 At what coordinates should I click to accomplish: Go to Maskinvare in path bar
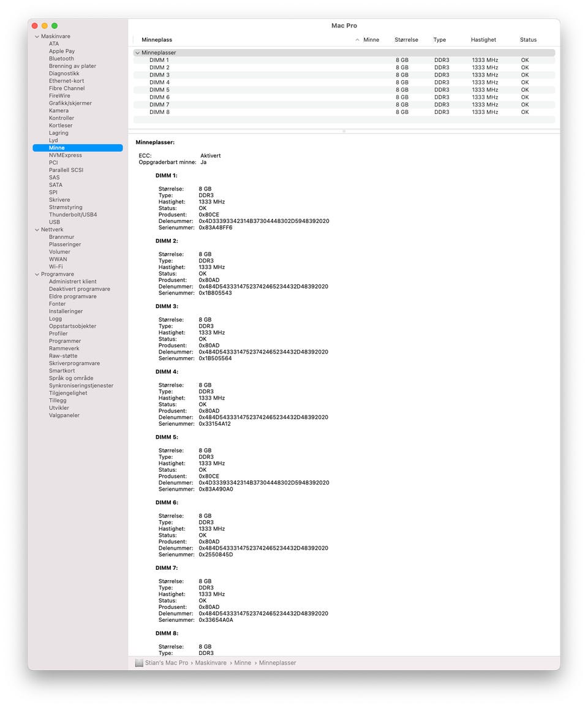click(x=211, y=663)
